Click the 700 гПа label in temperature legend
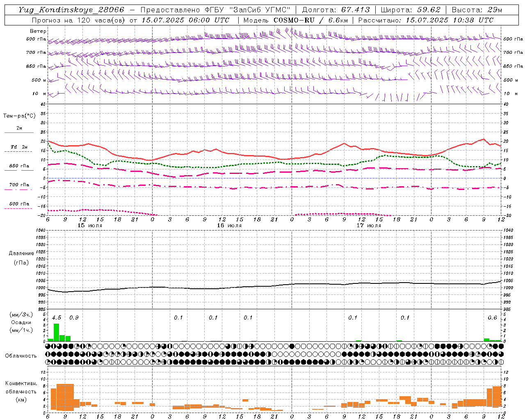525x420 pixels. [19, 185]
